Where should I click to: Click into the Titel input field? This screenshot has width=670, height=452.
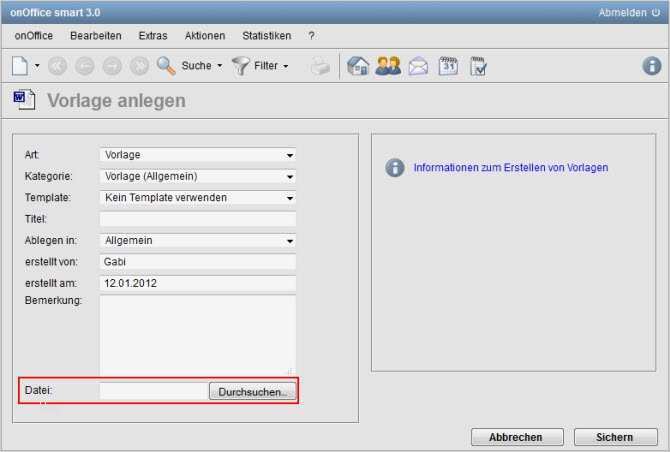(x=198, y=219)
